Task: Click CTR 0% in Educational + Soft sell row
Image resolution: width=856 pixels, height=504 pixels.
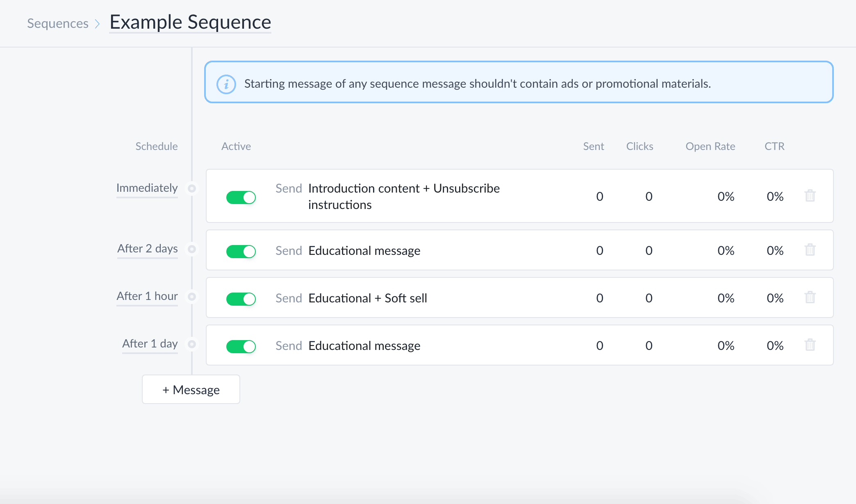Action: coord(775,298)
